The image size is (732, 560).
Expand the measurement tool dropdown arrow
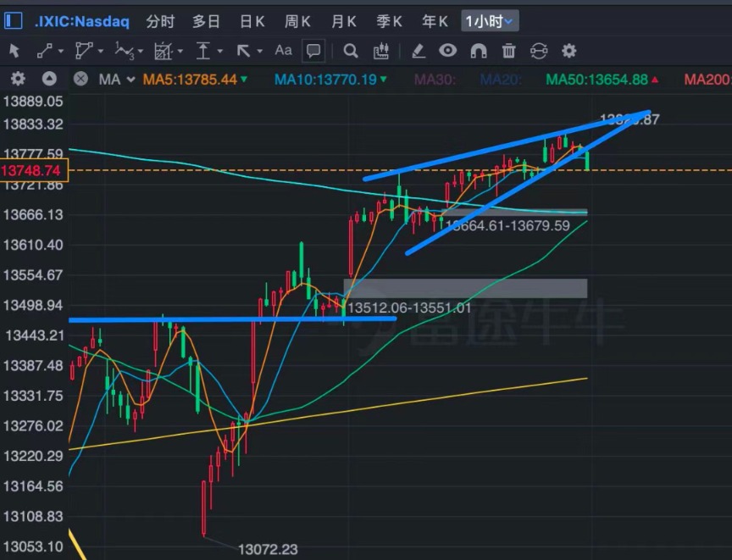(x=180, y=52)
